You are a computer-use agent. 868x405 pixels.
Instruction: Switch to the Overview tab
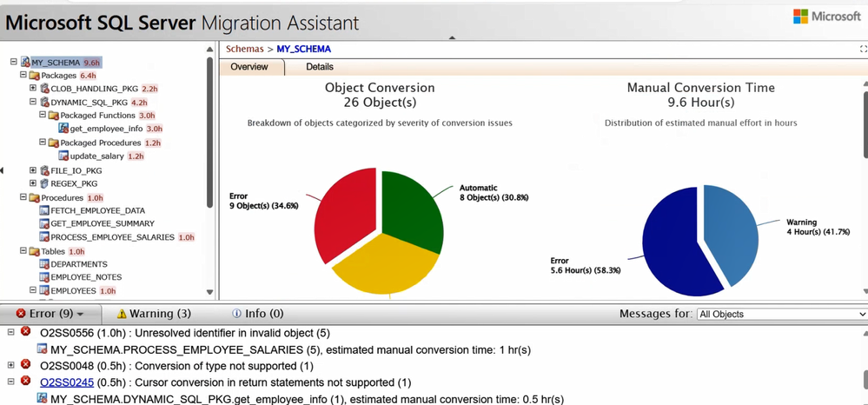pyautogui.click(x=249, y=67)
